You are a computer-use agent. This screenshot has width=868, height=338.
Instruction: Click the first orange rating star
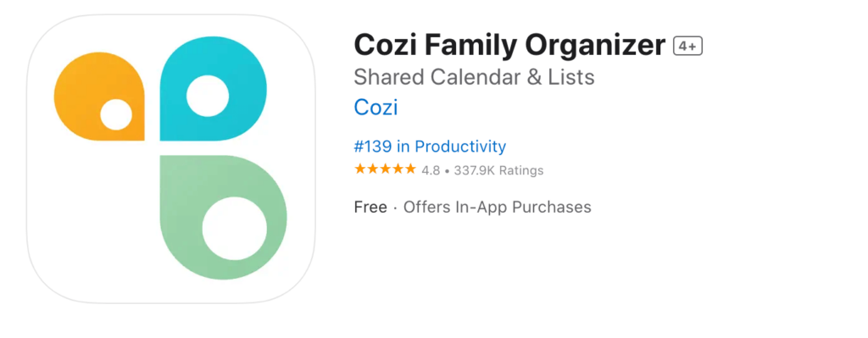point(360,169)
